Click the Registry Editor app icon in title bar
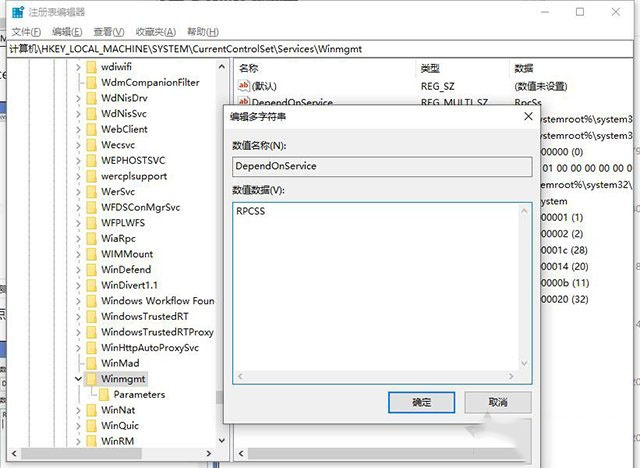Screen dimensions: 640x468 (x=18, y=12)
